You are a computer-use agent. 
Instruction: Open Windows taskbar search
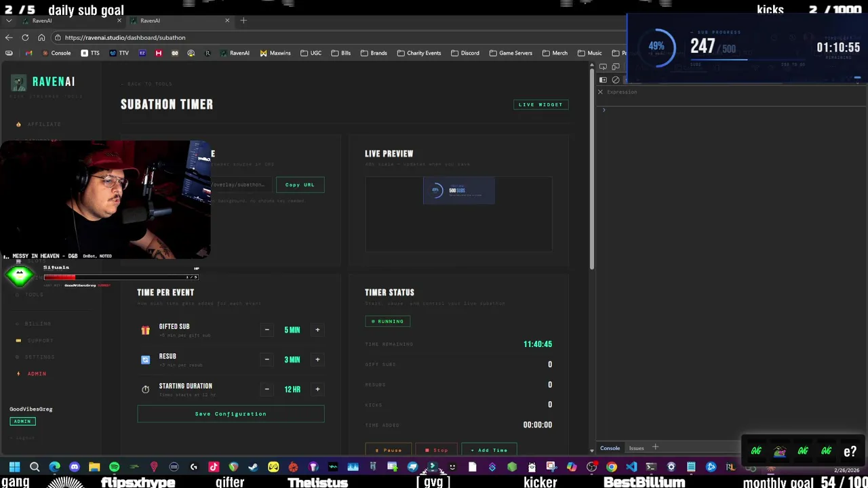click(x=35, y=467)
